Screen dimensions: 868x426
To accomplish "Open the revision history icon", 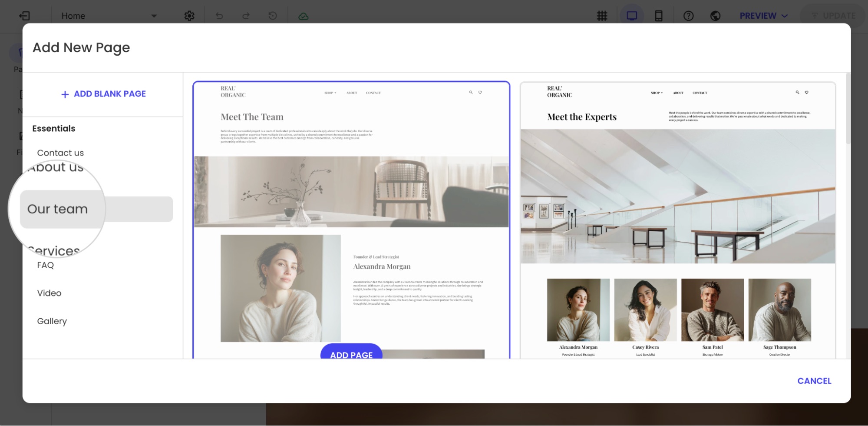I will pos(272,16).
